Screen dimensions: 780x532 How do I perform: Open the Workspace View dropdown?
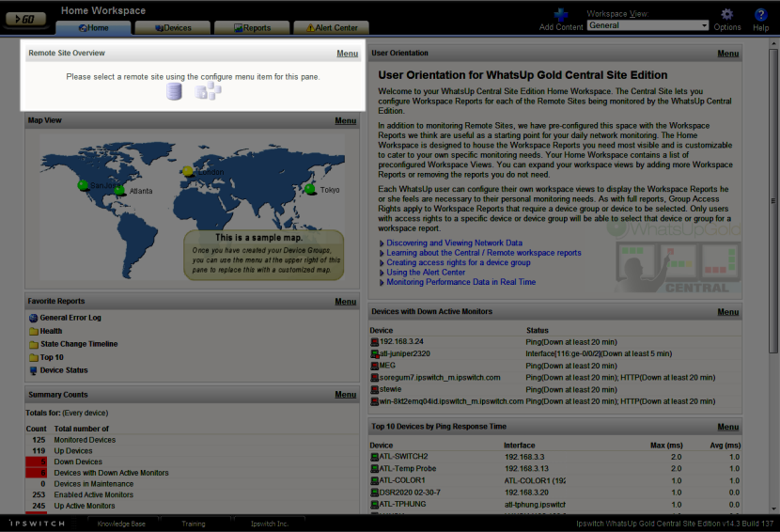(x=647, y=25)
